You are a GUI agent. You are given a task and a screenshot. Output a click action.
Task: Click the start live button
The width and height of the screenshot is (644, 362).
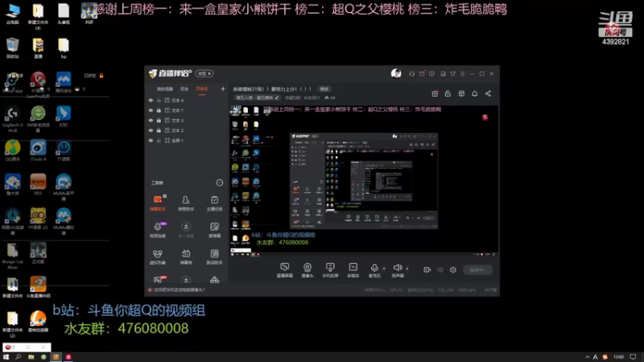(x=477, y=270)
